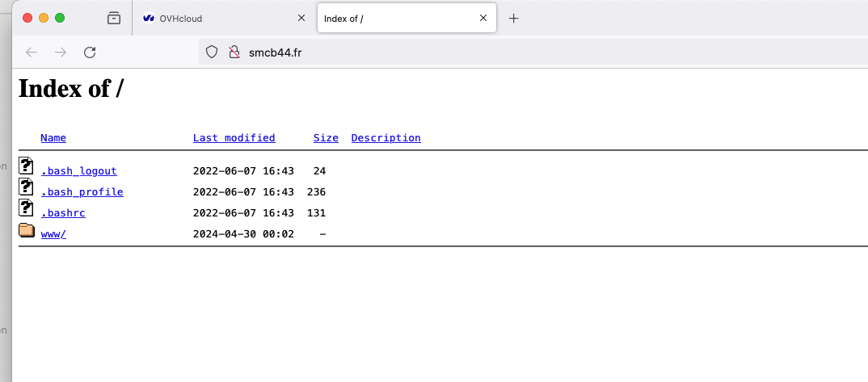Go back with the back arrow
The height and width of the screenshot is (382, 868).
pyautogui.click(x=32, y=52)
